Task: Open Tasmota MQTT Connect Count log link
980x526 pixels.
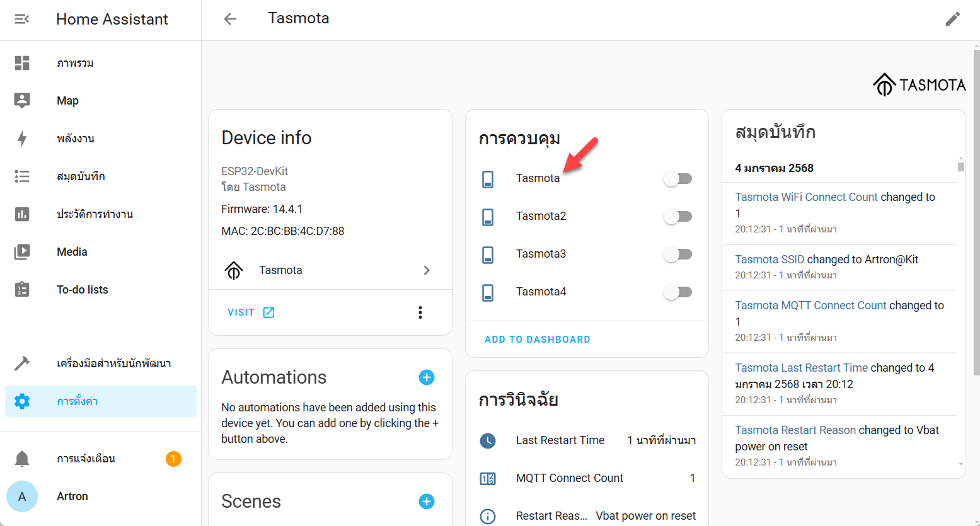Action: point(810,306)
